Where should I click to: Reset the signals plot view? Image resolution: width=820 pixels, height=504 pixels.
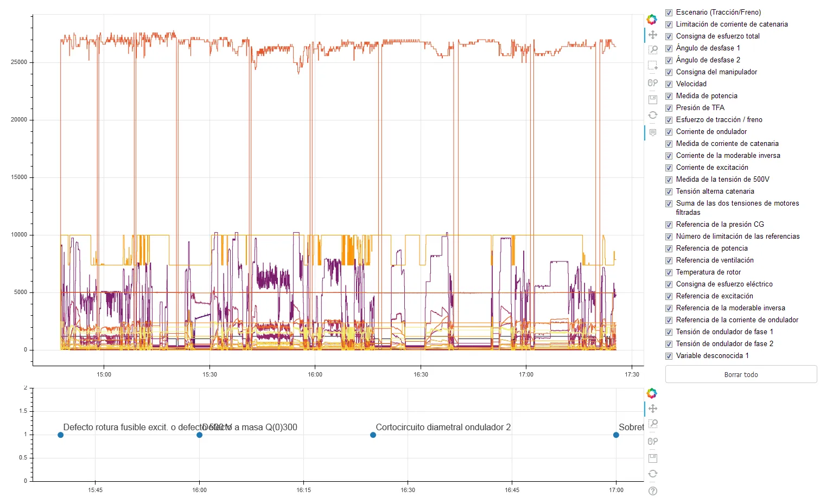tap(653, 115)
